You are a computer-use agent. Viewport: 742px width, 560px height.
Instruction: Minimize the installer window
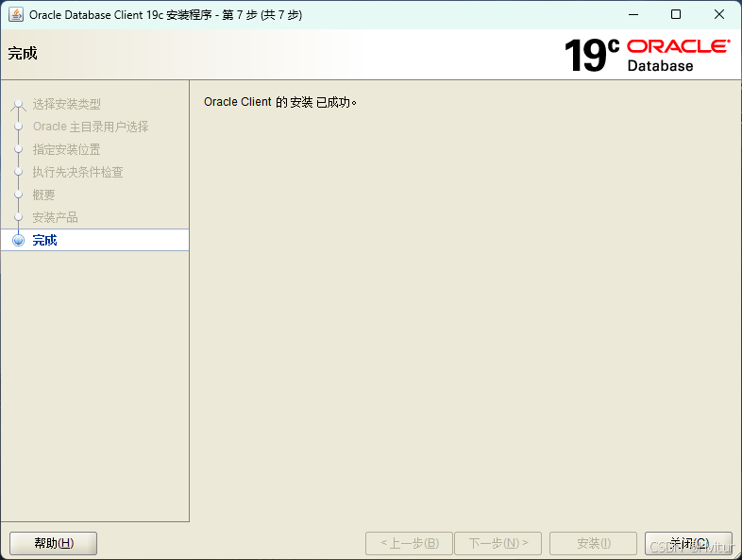(x=633, y=15)
